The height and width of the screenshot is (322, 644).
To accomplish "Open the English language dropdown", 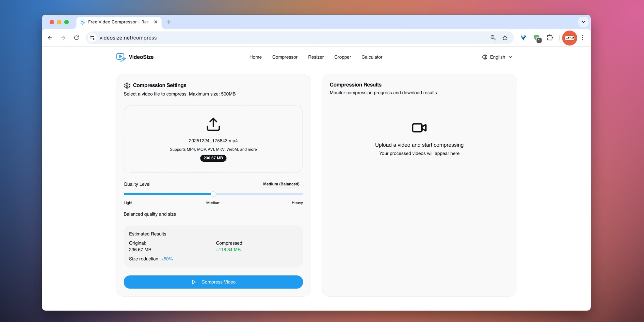I will [497, 57].
